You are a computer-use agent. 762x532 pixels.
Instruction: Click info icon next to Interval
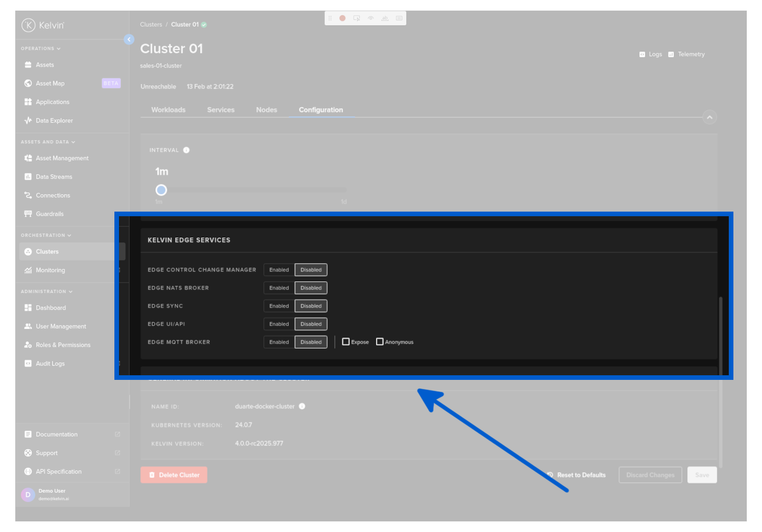point(186,150)
